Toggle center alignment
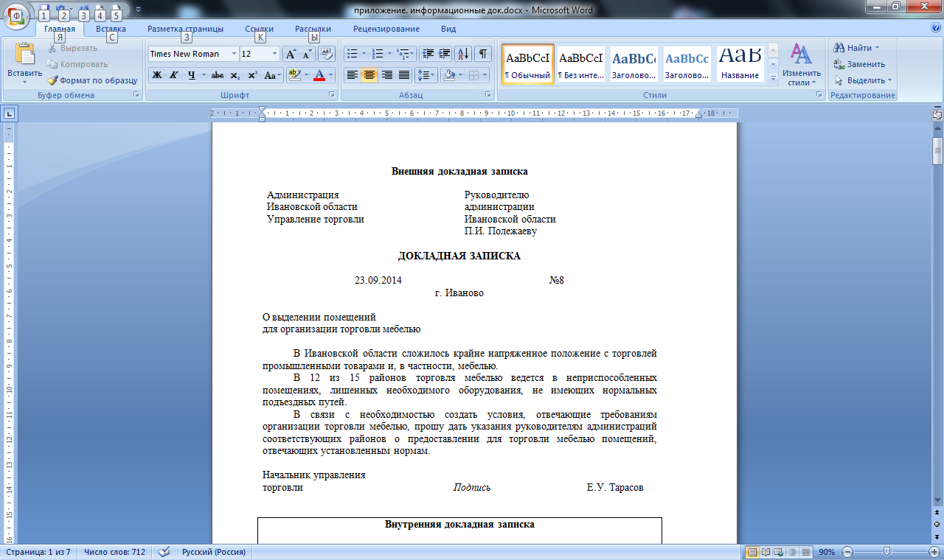The width and height of the screenshot is (944, 560). click(x=369, y=75)
